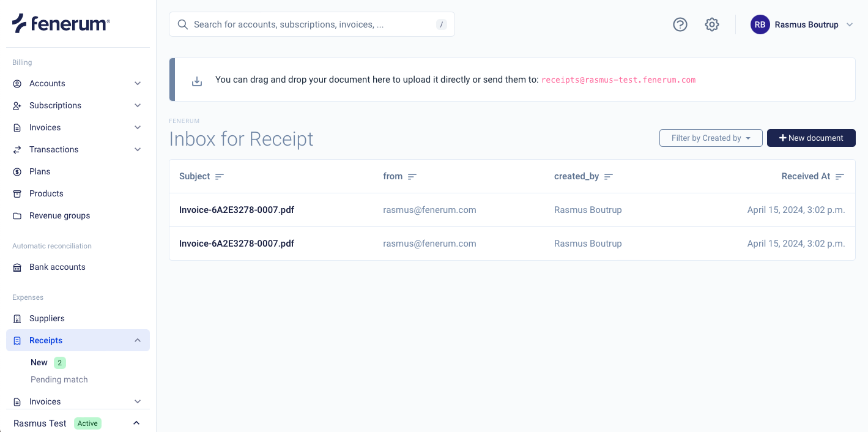Image resolution: width=868 pixels, height=432 pixels.
Task: Expand the Subscriptions menu chevron
Action: [138, 105]
